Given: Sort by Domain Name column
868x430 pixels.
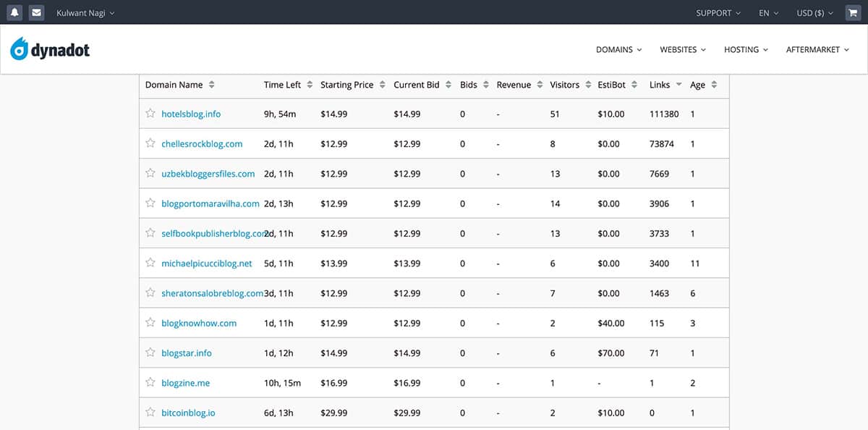Looking at the screenshot, I should pos(180,85).
